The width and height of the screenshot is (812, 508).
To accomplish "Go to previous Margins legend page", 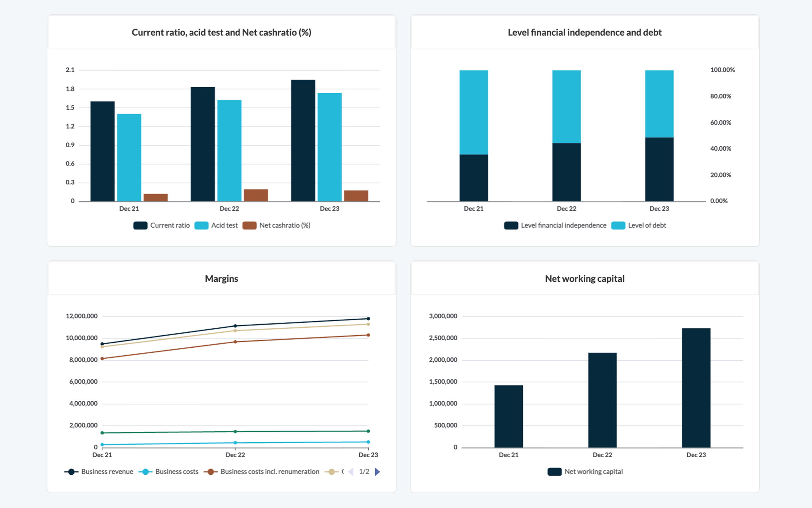I will [x=350, y=472].
